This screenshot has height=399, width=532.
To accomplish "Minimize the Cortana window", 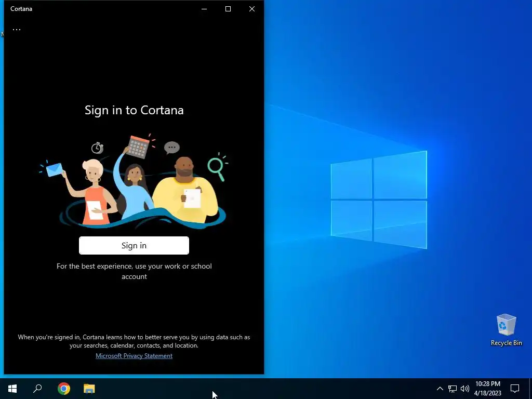I will click(x=204, y=9).
